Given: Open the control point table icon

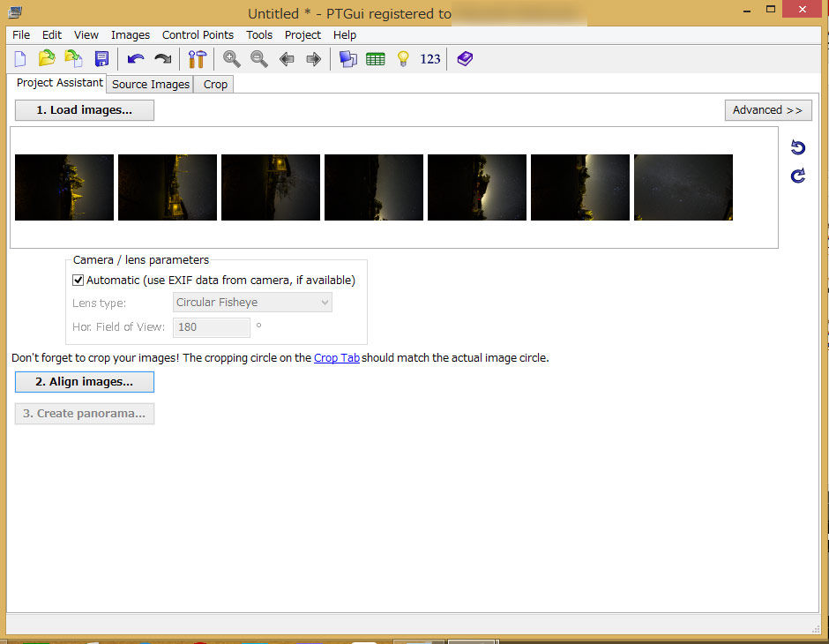Looking at the screenshot, I should coord(376,59).
